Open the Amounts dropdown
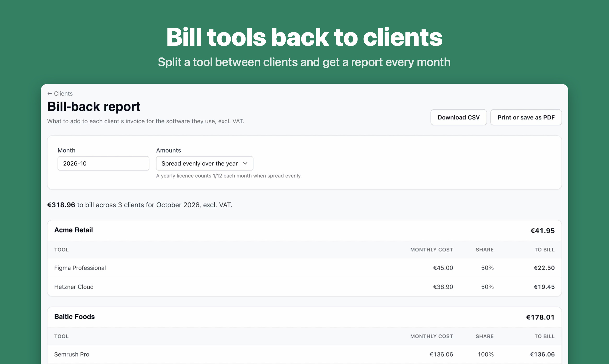Image resolution: width=609 pixels, height=364 pixels. (x=205, y=163)
